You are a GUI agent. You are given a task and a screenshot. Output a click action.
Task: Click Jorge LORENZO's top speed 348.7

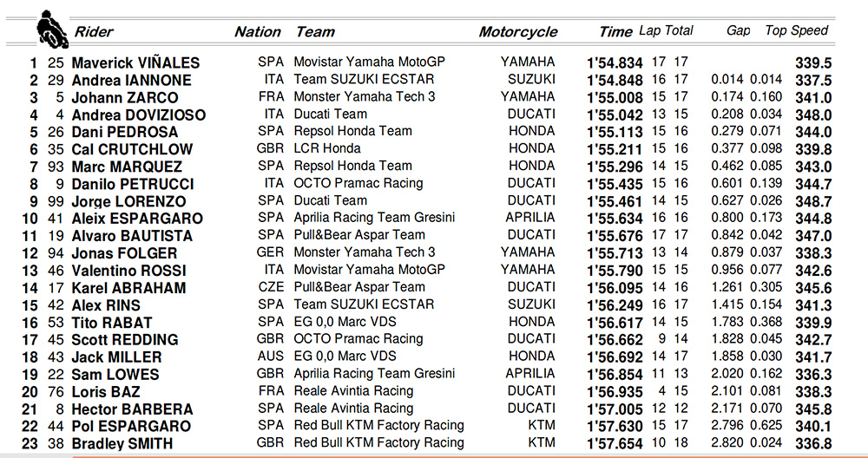(813, 200)
